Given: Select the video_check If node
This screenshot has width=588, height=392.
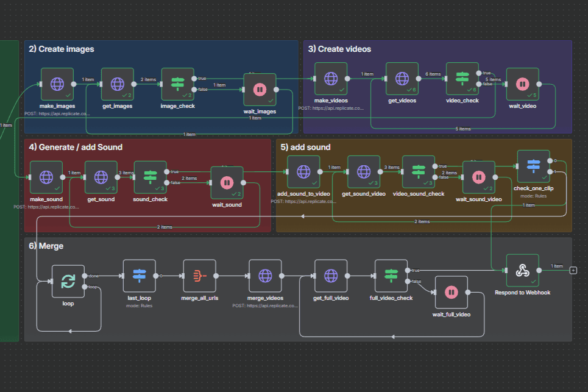Looking at the screenshot, I should (x=462, y=79).
